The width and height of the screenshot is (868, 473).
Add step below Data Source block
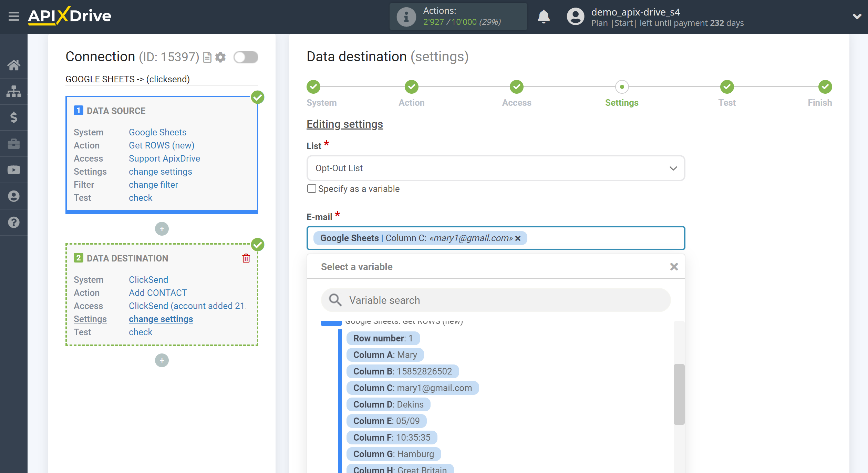162,229
